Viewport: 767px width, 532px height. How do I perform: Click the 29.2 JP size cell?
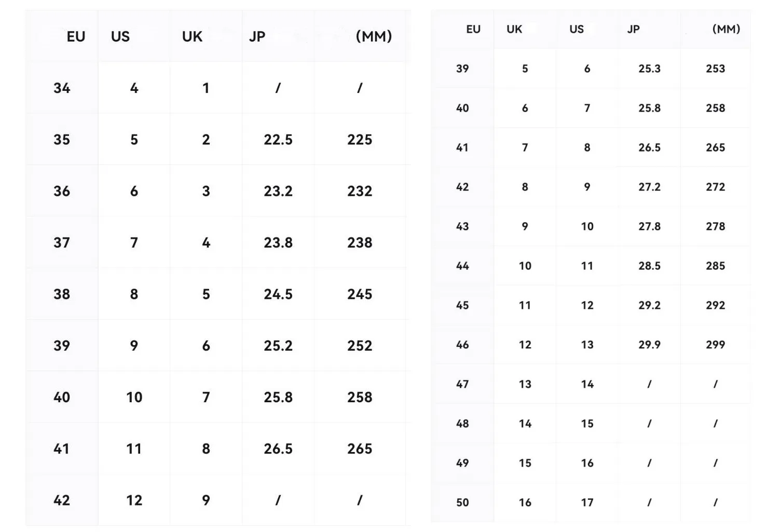[649, 305]
